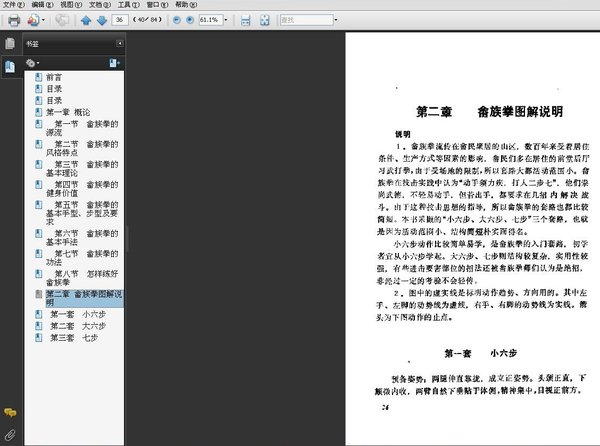Click the grayed collaborate icon in toolbar

(62, 20)
